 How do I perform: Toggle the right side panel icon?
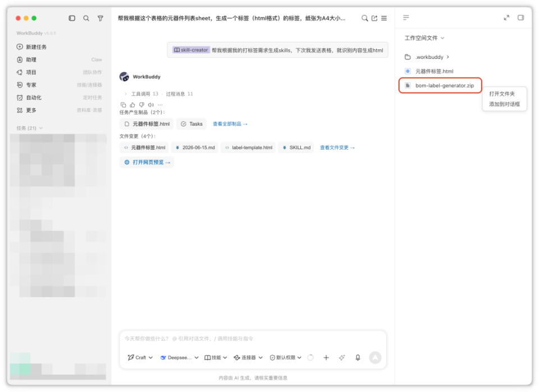coord(521,17)
